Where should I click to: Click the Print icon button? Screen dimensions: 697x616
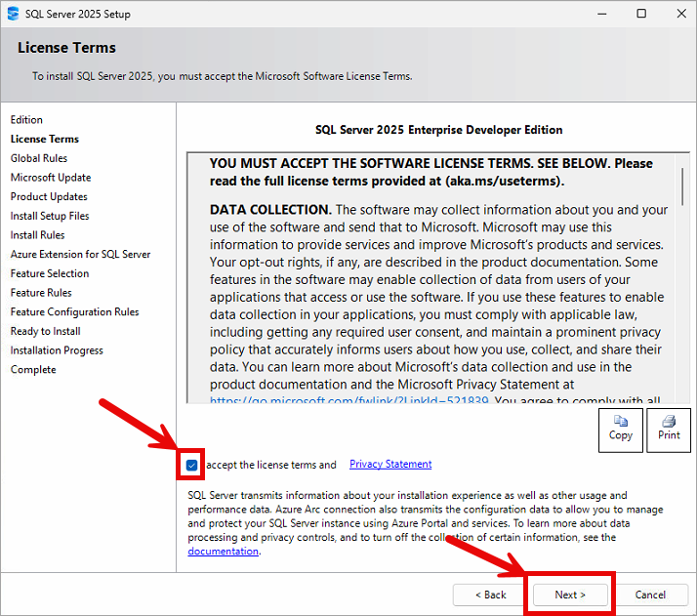click(x=669, y=430)
